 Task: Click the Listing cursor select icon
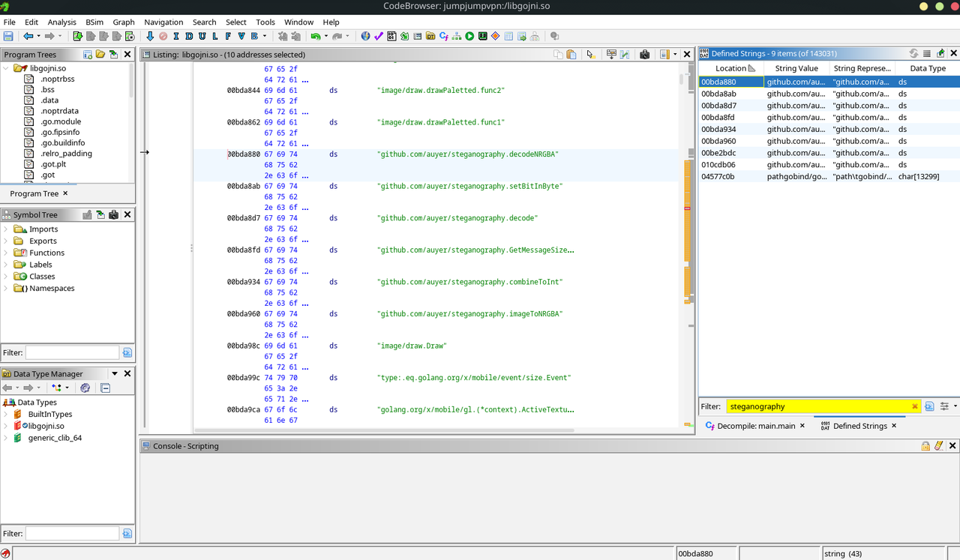tap(590, 54)
